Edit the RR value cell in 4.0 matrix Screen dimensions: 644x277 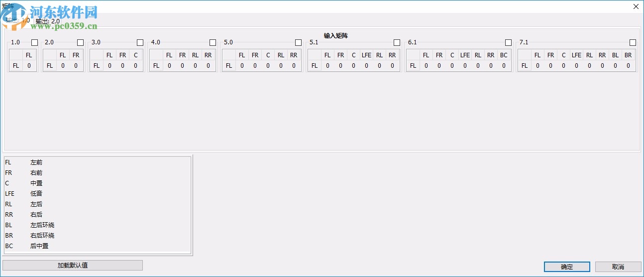208,66
